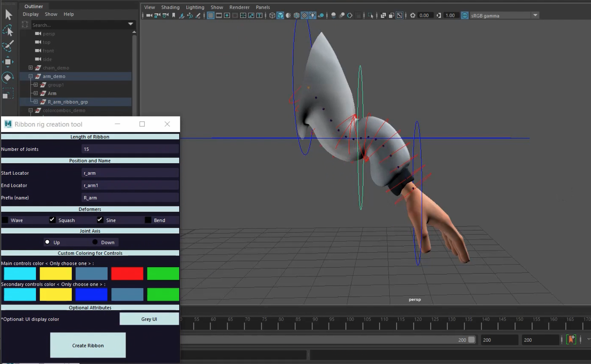Open the Shading viewport menu
Image resolution: width=591 pixels, height=364 pixels.
click(170, 7)
